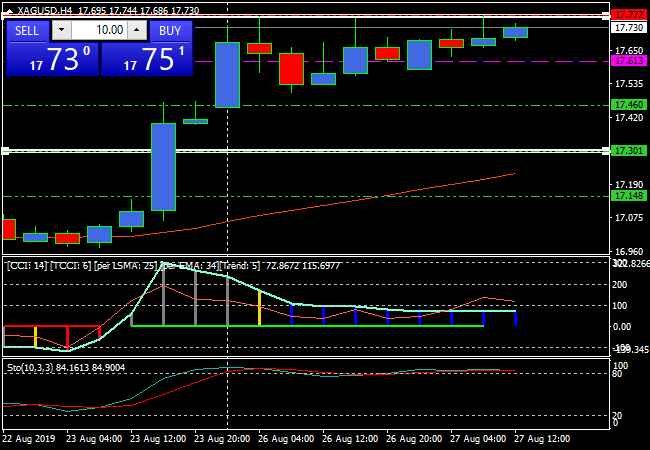Click the current price 17.730 label
Screen dimensions: 650x450
coord(629,28)
